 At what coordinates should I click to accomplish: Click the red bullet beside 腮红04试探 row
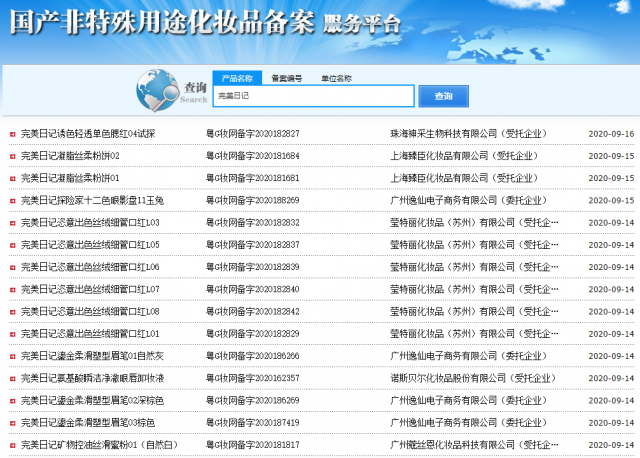point(12,134)
